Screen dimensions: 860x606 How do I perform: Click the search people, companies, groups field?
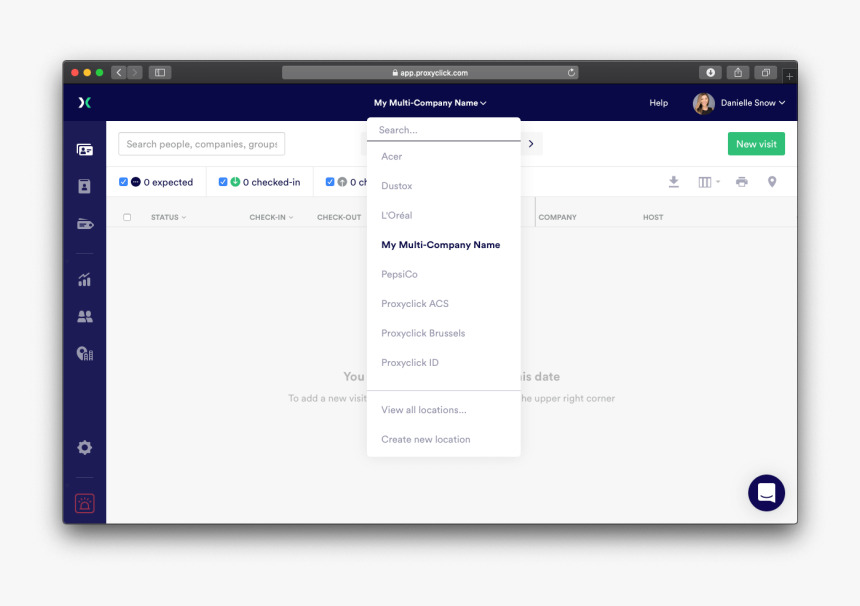(201, 144)
